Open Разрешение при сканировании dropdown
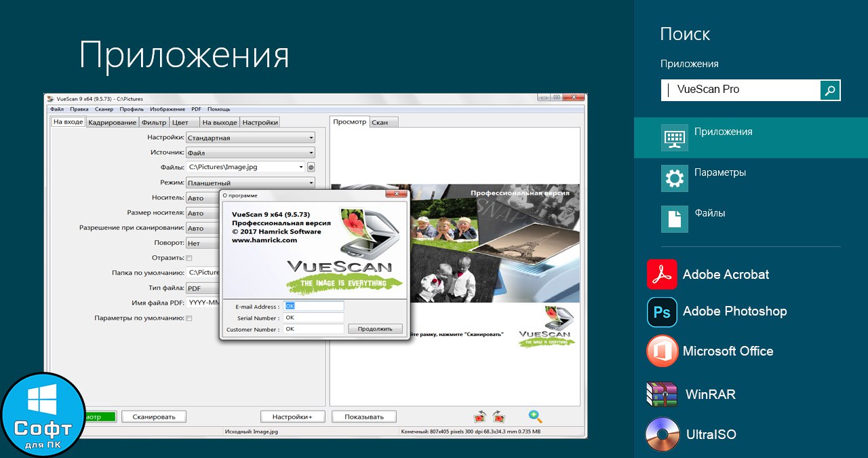 [x=203, y=228]
